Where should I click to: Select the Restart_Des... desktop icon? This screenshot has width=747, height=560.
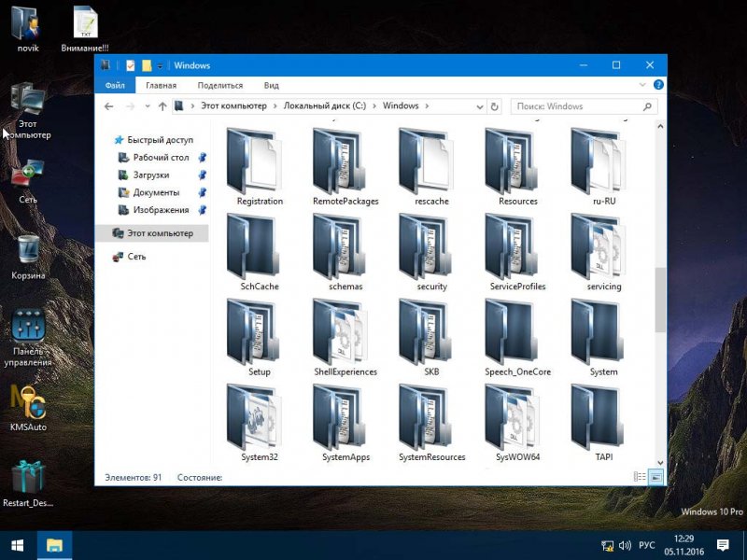pos(28,483)
